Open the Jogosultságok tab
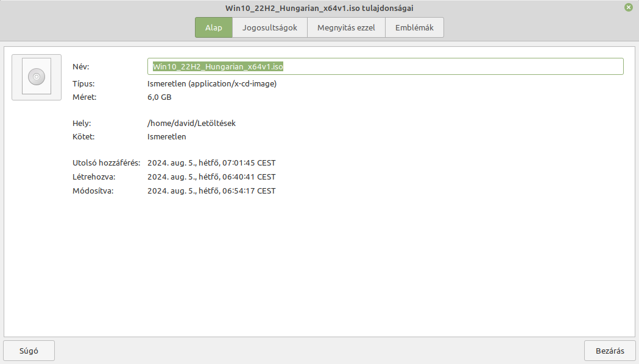 click(270, 27)
